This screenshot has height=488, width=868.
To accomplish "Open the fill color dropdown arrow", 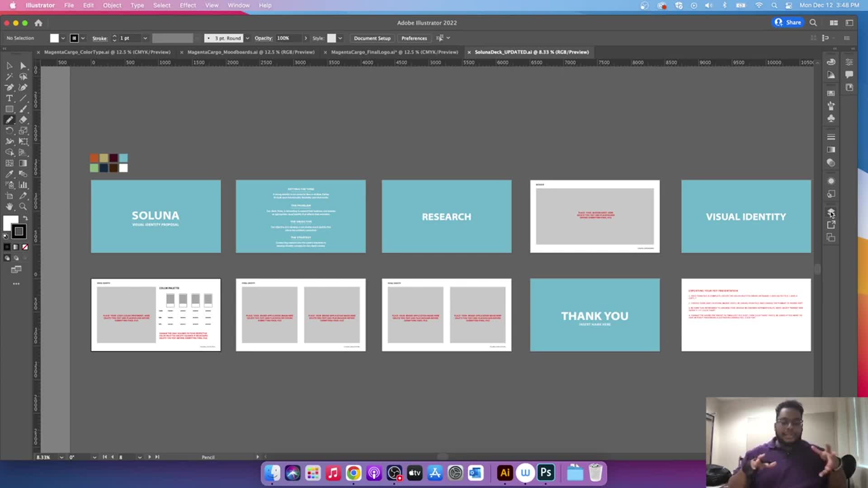I will coord(63,38).
